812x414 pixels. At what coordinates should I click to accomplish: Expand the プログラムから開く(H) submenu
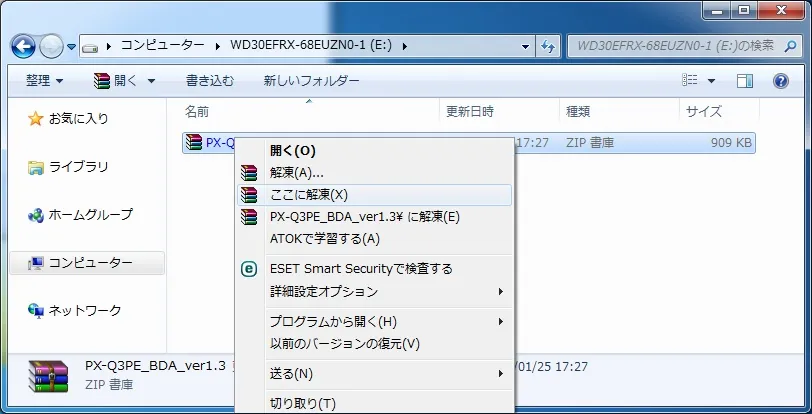click(375, 322)
